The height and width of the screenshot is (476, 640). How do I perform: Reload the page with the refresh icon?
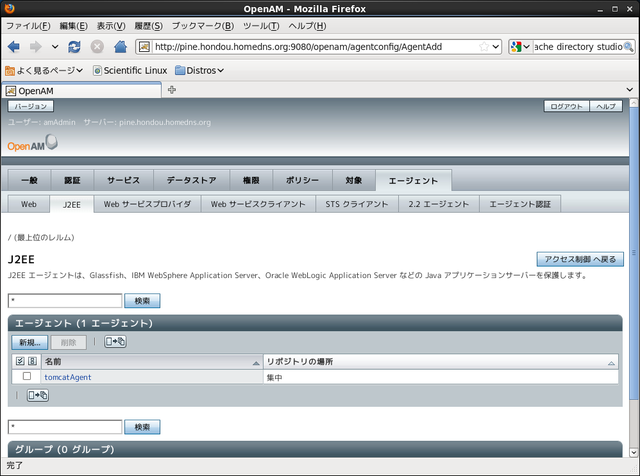[x=75, y=47]
